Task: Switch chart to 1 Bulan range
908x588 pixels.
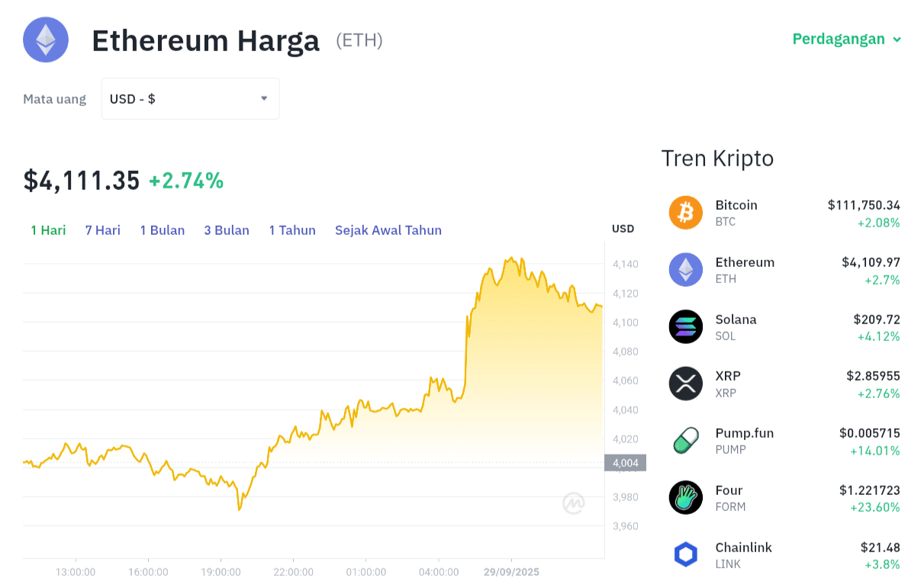Action: 162,230
